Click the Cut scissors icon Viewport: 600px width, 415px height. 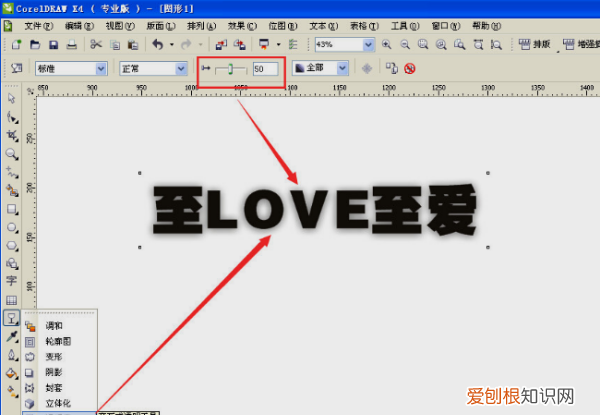tap(96, 44)
